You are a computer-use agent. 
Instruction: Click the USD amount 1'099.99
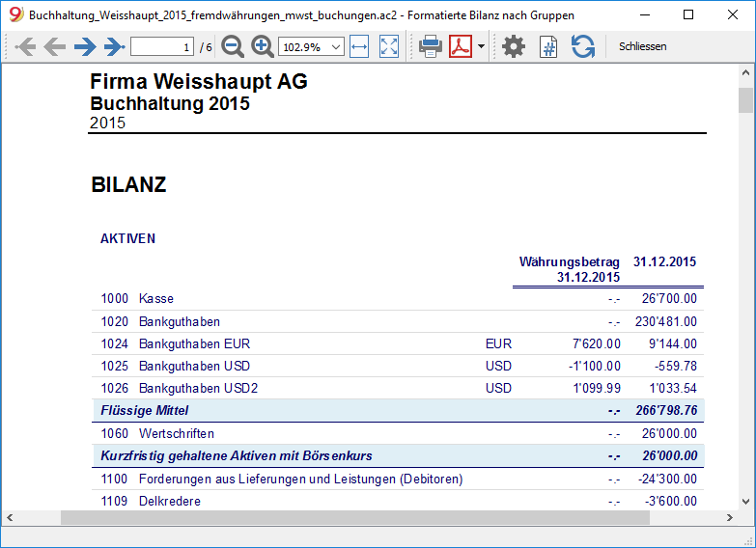point(597,388)
